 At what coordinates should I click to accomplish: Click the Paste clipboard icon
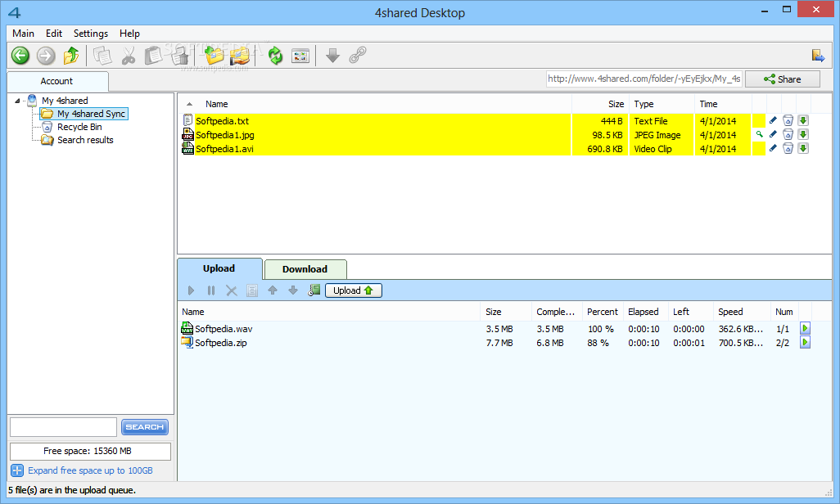point(154,55)
